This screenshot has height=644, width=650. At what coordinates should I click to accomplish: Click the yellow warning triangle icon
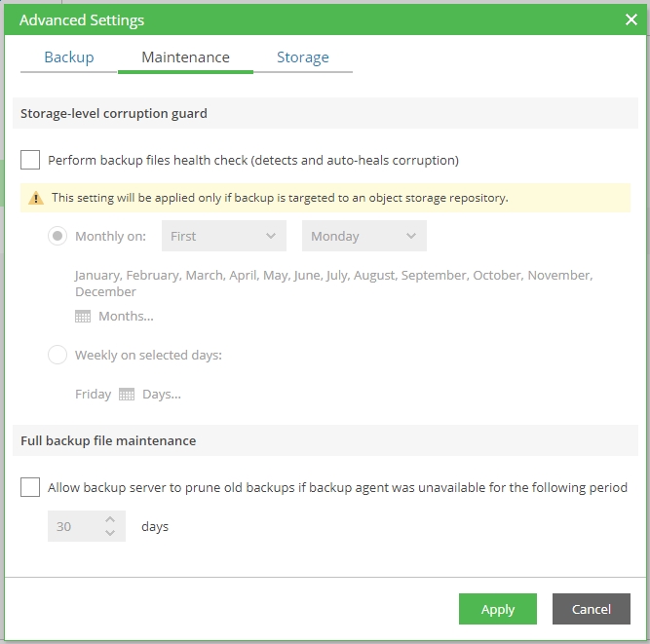tap(36, 198)
